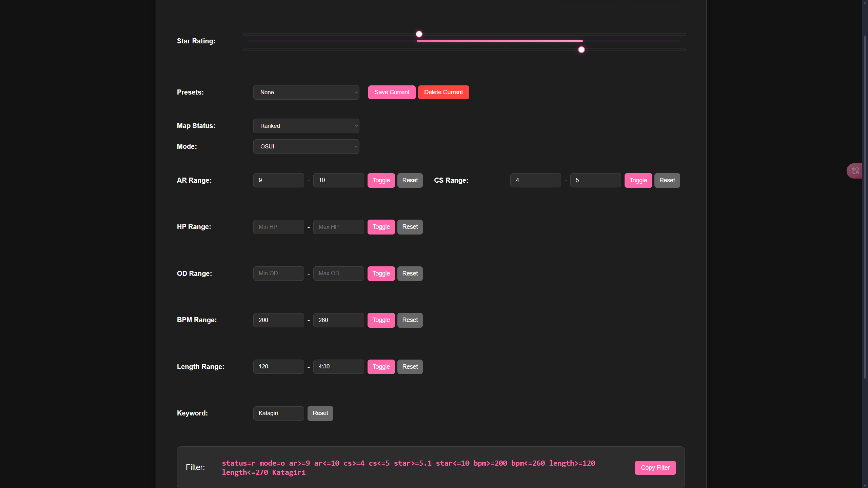The height and width of the screenshot is (488, 868).
Task: Toggle the OD Range filter
Action: (x=381, y=273)
